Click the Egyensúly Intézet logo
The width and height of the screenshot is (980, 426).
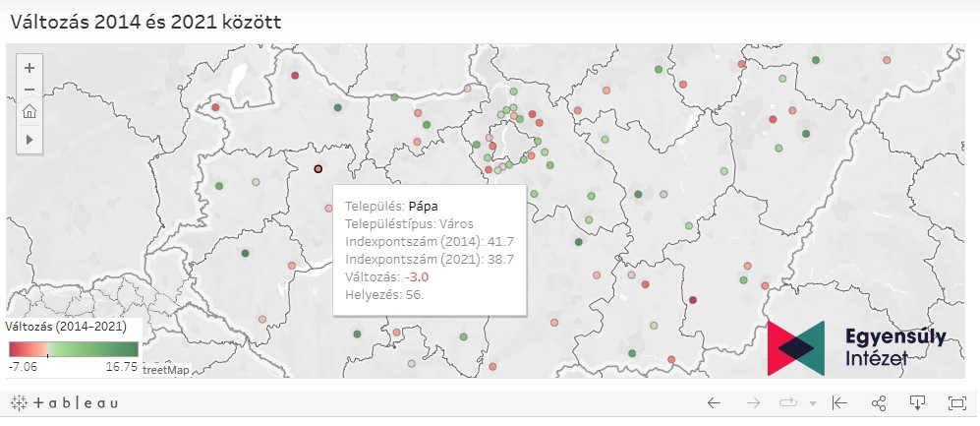point(855,346)
